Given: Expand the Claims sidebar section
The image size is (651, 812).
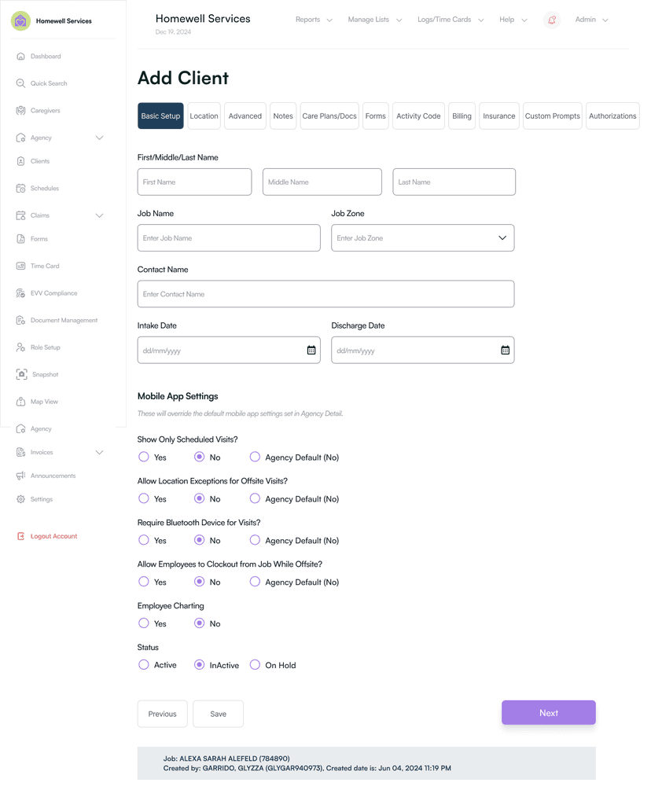Looking at the screenshot, I should 99,215.
